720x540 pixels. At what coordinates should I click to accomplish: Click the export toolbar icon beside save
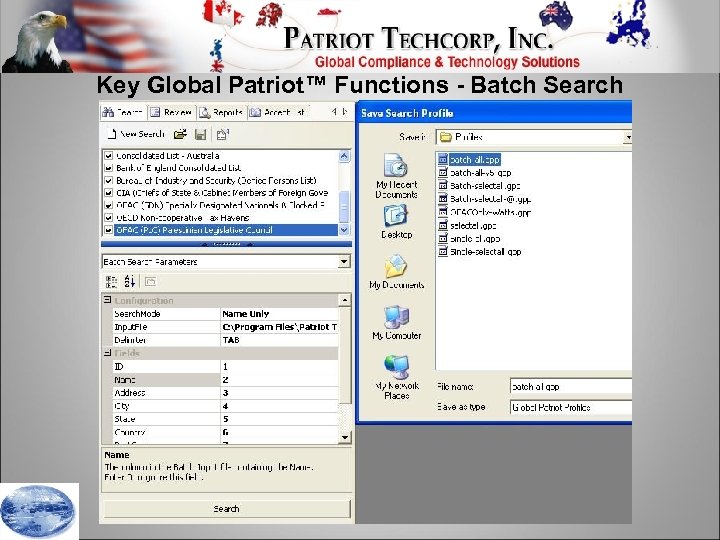point(223,134)
